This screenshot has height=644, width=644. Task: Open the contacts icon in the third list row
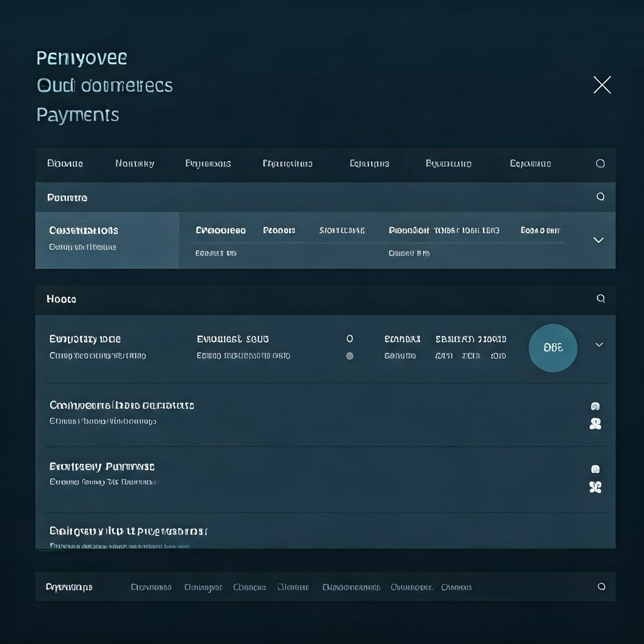pyautogui.click(x=596, y=487)
